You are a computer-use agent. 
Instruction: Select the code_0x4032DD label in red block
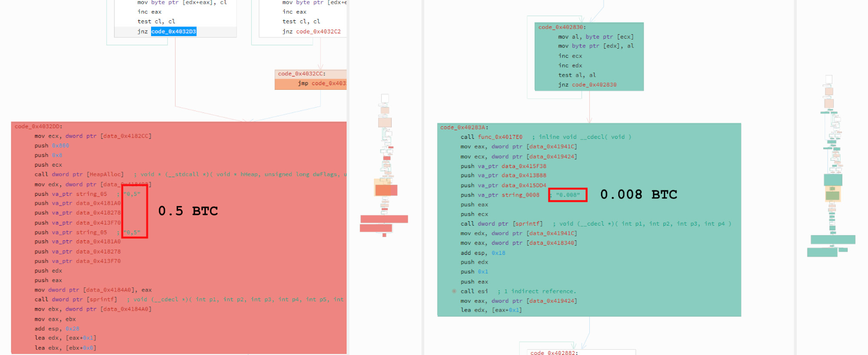coord(39,126)
